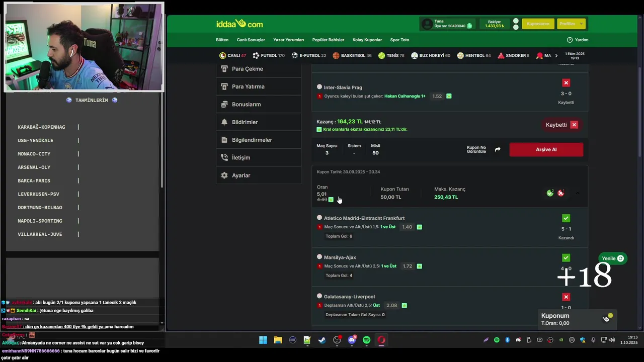Viewport: 644px width, 362px height.
Task: Click crown icon next to 1.40 odds
Action: pyautogui.click(x=419, y=227)
